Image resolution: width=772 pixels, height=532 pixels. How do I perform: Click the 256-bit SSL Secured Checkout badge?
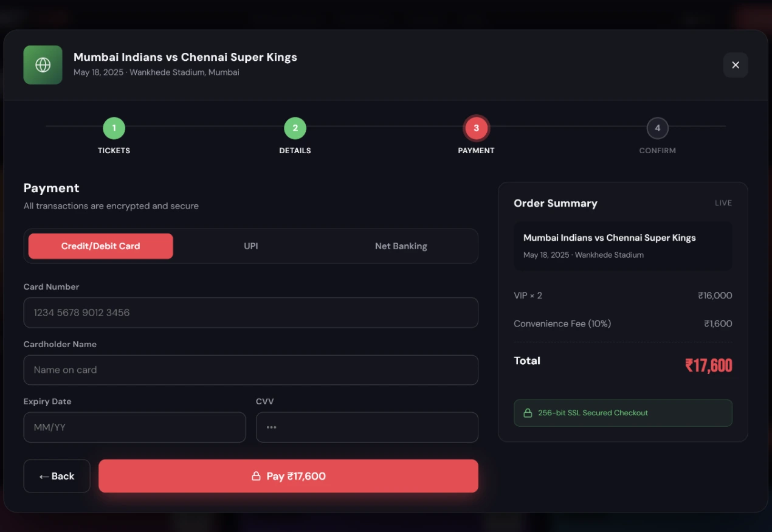(x=623, y=413)
